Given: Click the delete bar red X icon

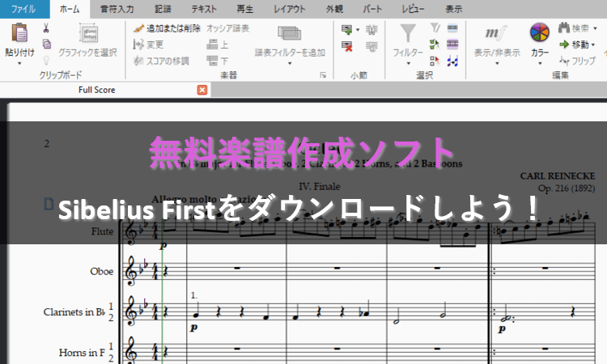Looking at the screenshot, I should [x=348, y=45].
